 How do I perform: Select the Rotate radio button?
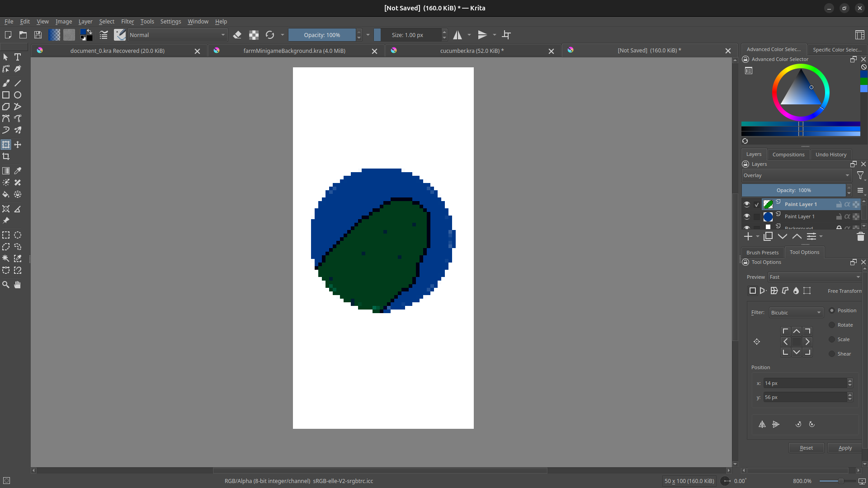832,325
